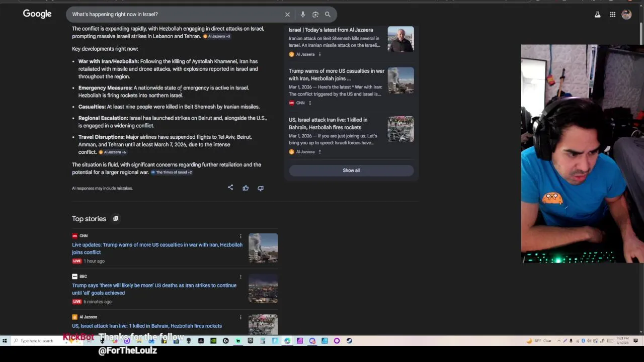Open the Google account profile avatar
The width and height of the screenshot is (644, 362).
pyautogui.click(x=626, y=15)
